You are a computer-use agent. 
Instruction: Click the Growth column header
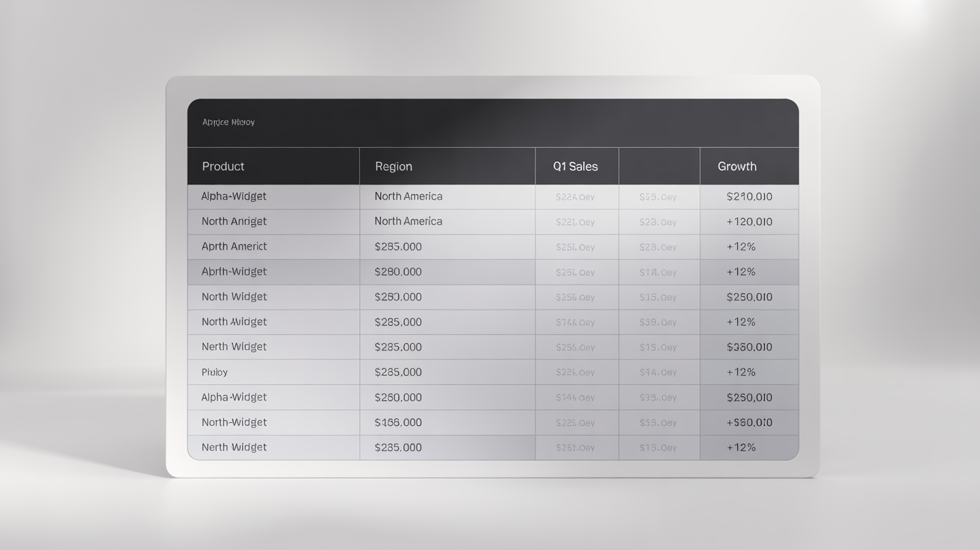coord(736,166)
